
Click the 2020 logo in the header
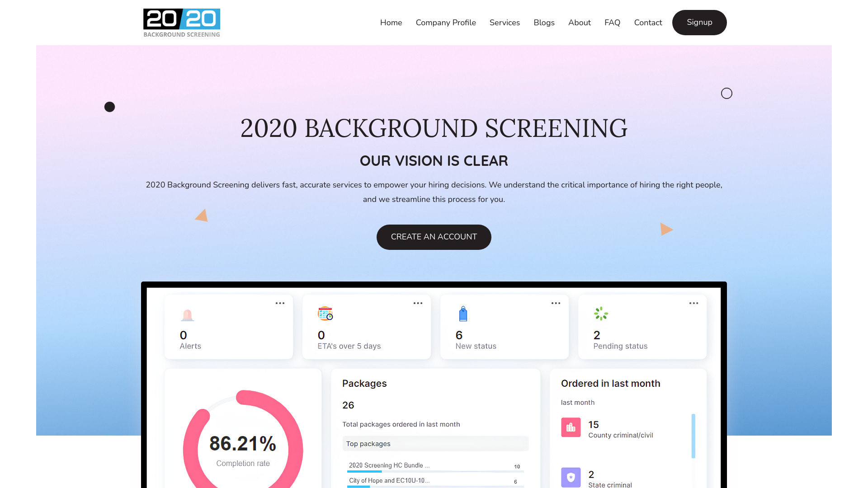181,22
